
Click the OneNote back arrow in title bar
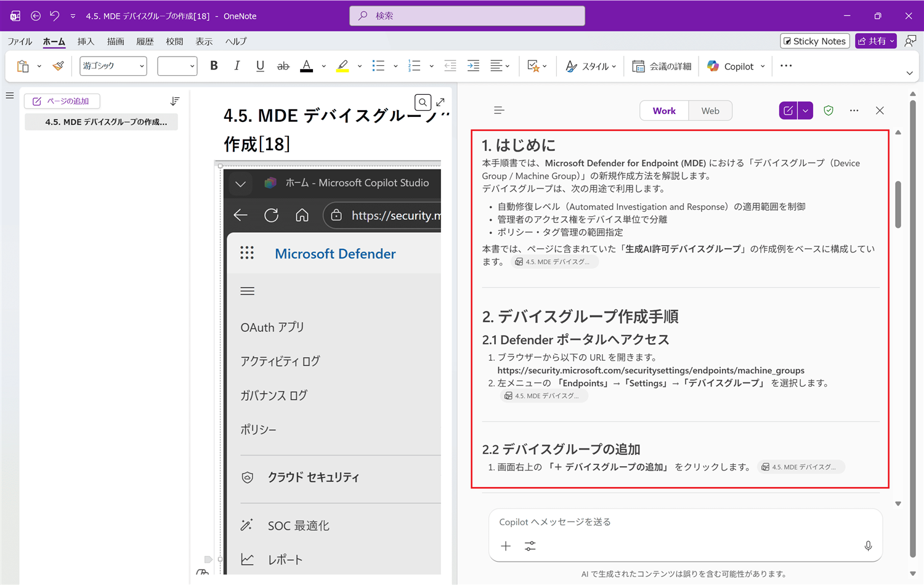pyautogui.click(x=36, y=16)
